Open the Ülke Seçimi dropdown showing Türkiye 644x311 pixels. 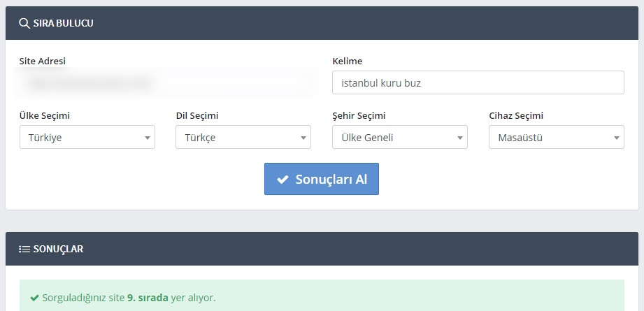pos(87,137)
